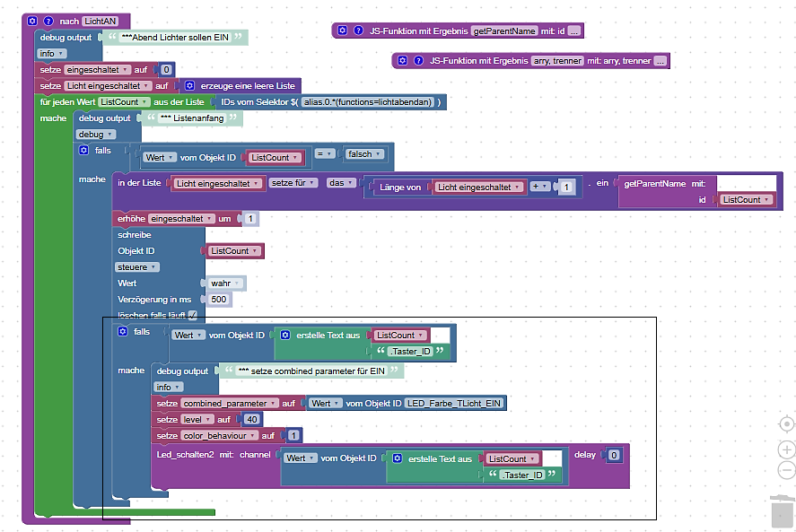Edit the JS function name getParentName
Image resolution: width=796 pixels, height=532 pixels.
pyautogui.click(x=504, y=31)
